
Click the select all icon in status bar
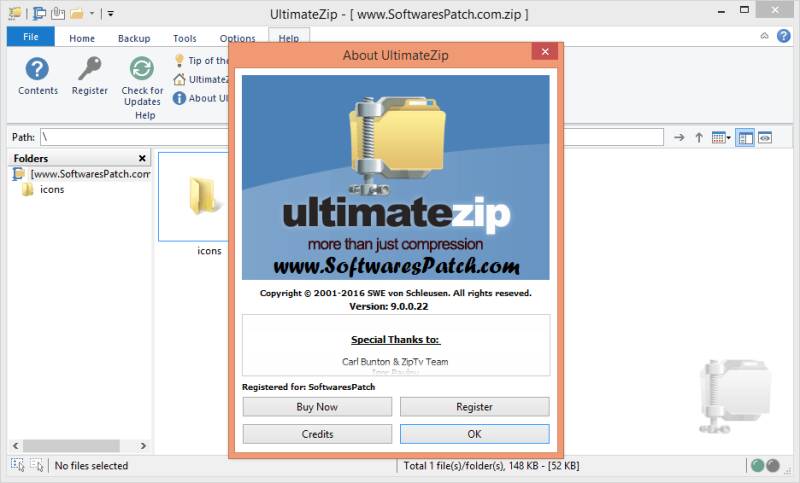pos(17,465)
